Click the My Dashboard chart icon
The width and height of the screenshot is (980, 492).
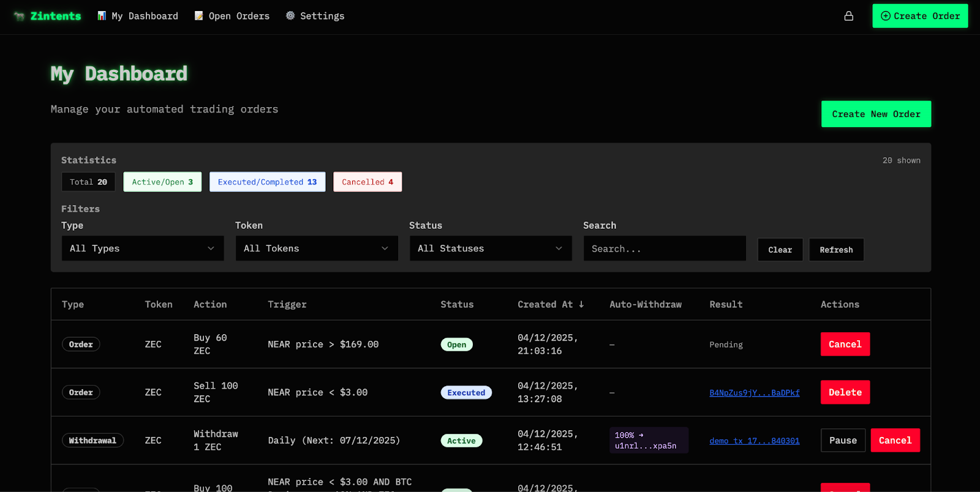coord(102,16)
